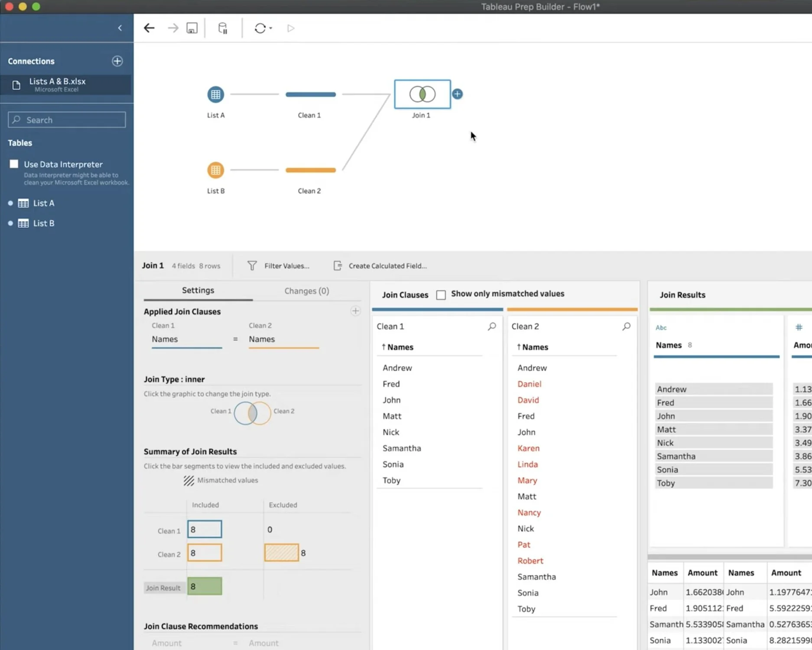Click the join clause equals operator
812x650 pixels.
point(235,339)
